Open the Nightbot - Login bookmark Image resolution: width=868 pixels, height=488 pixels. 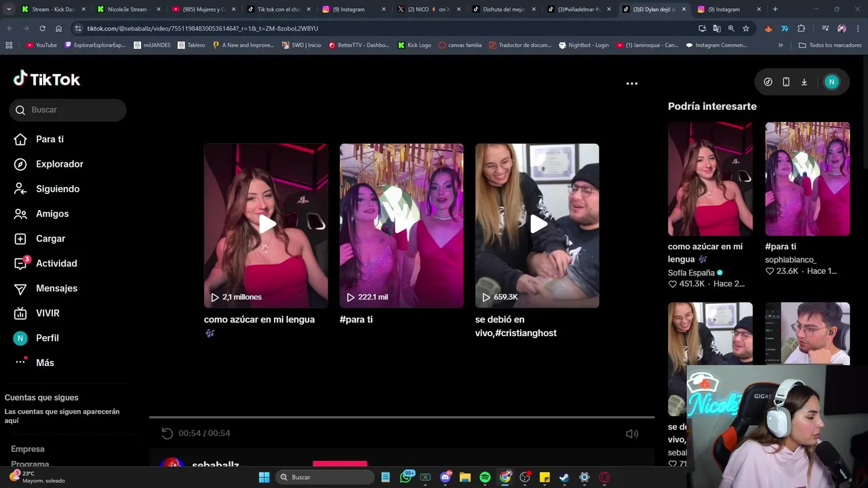[584, 45]
